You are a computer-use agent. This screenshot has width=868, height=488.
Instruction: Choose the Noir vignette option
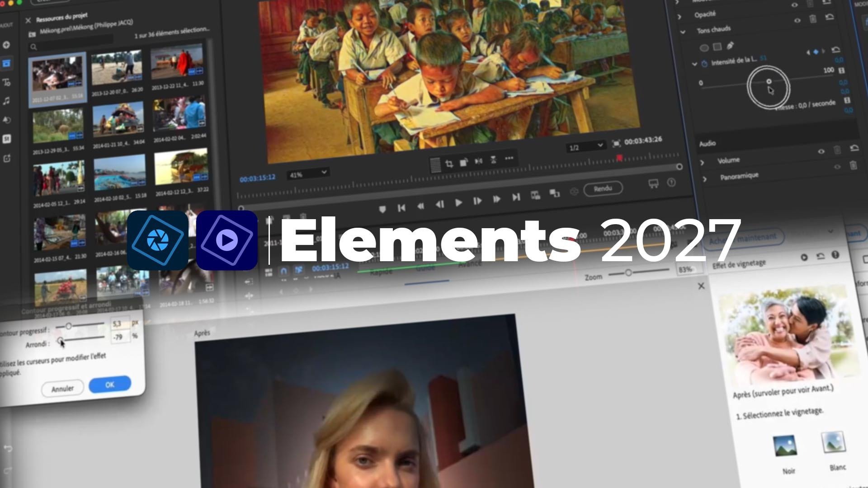[784, 446]
